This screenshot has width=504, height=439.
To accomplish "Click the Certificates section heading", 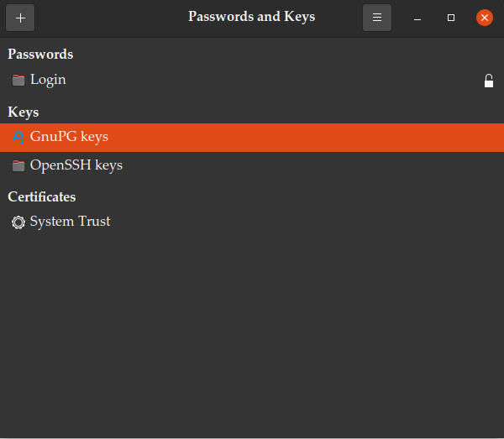I will click(x=42, y=196).
